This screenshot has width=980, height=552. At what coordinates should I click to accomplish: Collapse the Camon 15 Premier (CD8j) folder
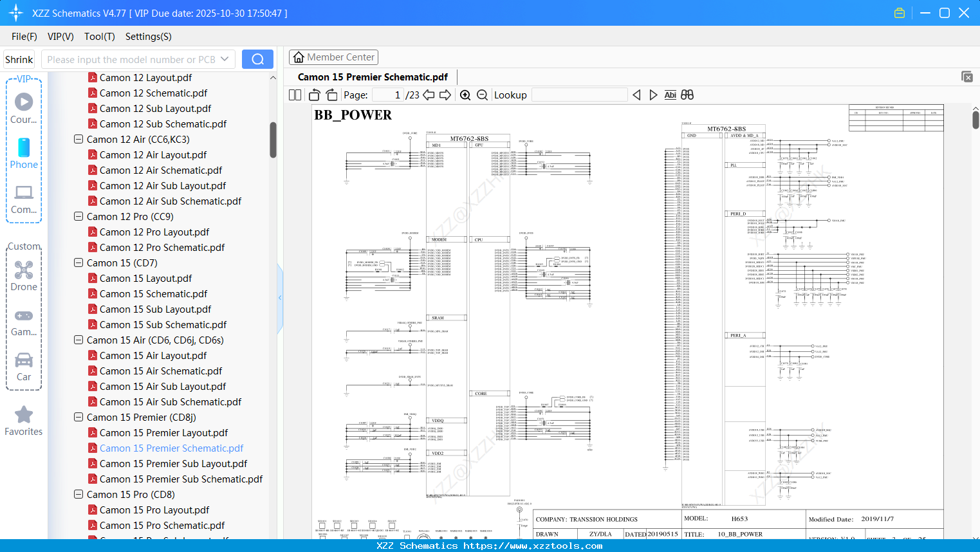79,418
